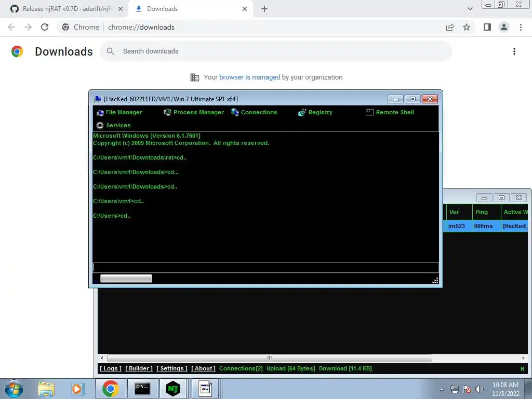Open Downloads page more actions menu
Screen dimensions: 532x399
514,51
